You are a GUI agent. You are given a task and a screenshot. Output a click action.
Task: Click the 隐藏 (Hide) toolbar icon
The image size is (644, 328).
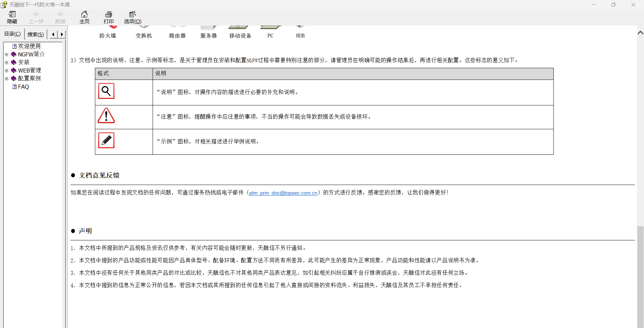(12, 17)
